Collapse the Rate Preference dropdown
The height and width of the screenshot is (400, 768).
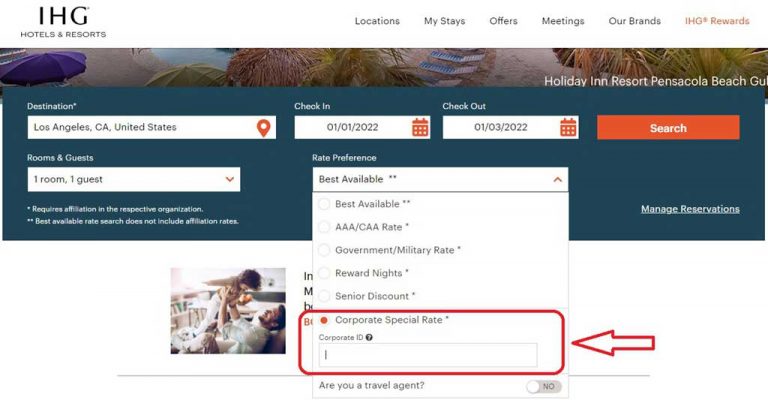tap(557, 180)
